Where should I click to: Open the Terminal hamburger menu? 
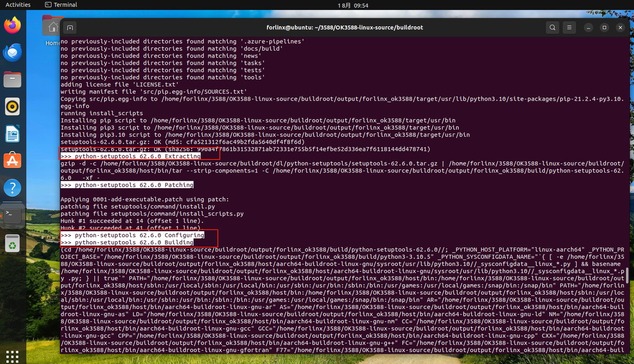(569, 27)
